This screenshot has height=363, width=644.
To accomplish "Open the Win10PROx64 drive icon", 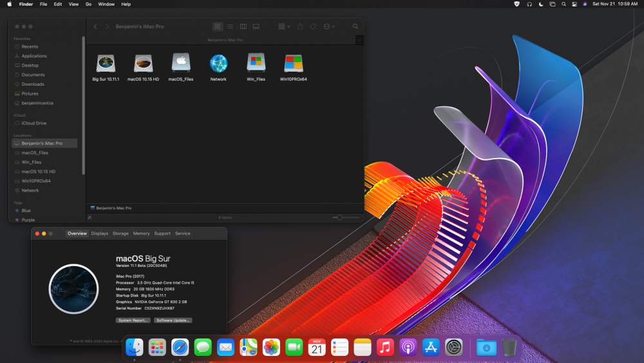I will tap(293, 63).
